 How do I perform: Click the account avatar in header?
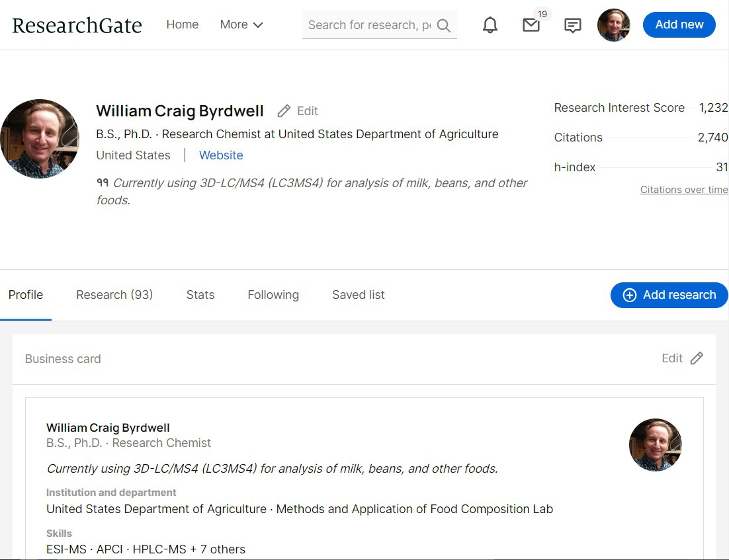(613, 25)
